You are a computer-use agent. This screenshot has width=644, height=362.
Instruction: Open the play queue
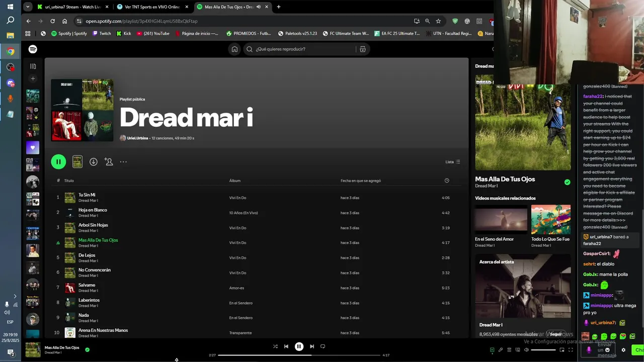click(x=509, y=350)
